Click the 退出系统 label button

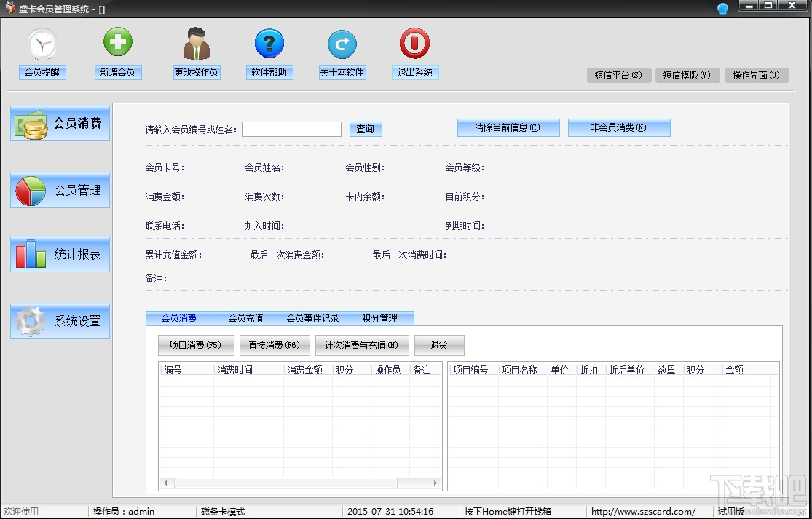coord(415,73)
